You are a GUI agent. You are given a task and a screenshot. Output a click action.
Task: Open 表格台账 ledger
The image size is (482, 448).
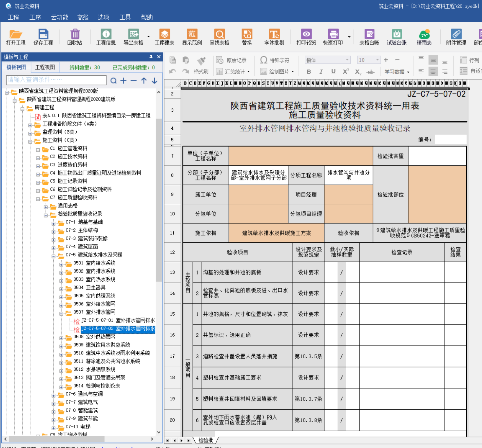[369, 37]
